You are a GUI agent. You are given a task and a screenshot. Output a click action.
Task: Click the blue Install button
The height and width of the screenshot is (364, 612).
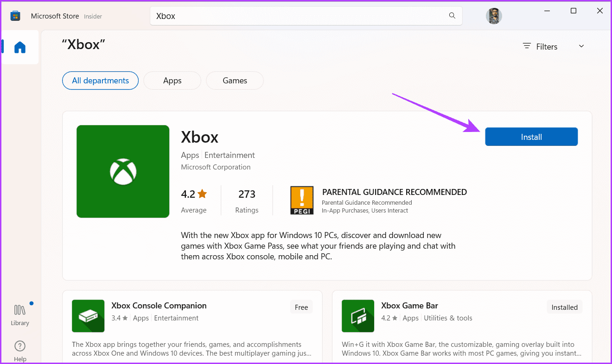pyautogui.click(x=531, y=137)
